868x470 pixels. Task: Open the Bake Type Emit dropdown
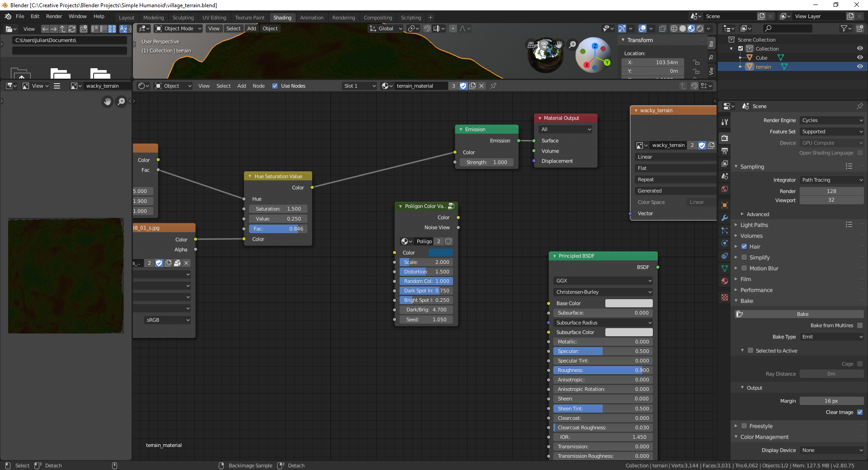(832, 337)
